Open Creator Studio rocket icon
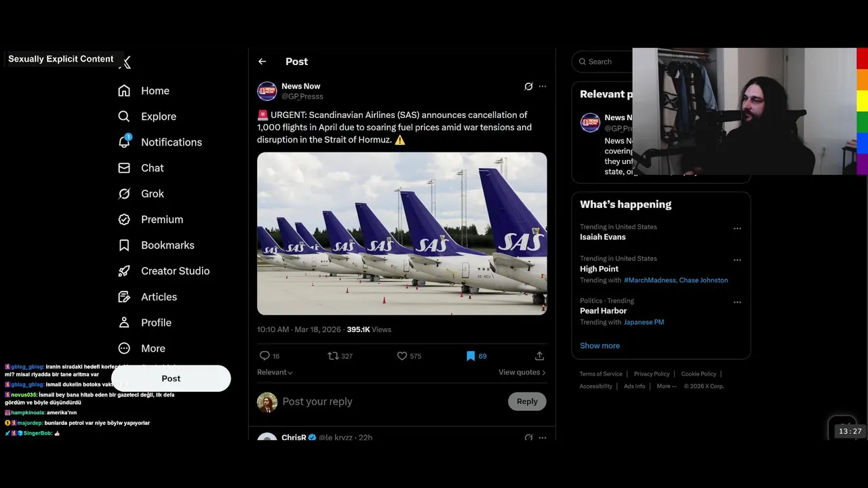 coord(124,271)
